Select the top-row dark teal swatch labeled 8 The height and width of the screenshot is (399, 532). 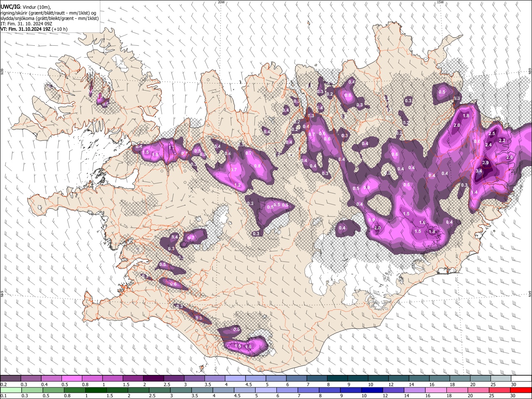click(337, 378)
